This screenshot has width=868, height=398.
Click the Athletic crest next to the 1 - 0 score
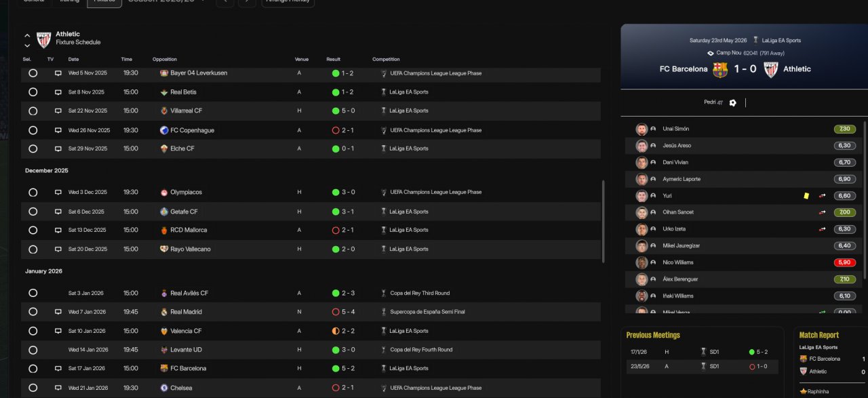[771, 69]
